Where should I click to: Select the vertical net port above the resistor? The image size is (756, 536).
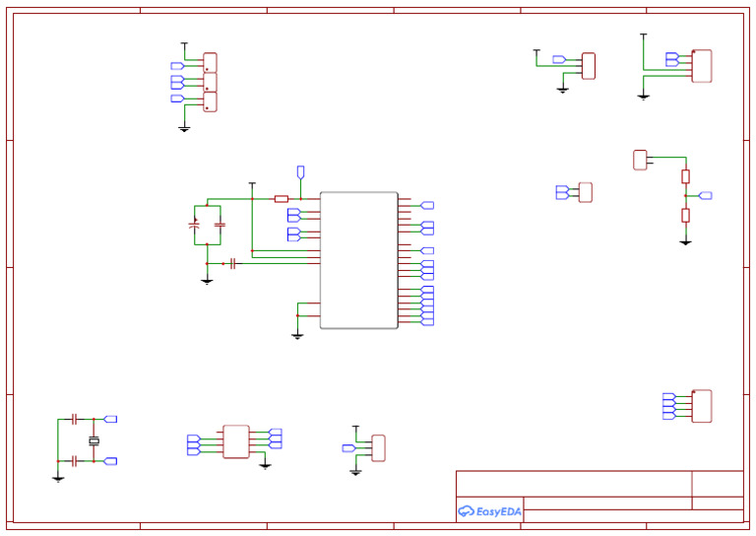coord(300,172)
